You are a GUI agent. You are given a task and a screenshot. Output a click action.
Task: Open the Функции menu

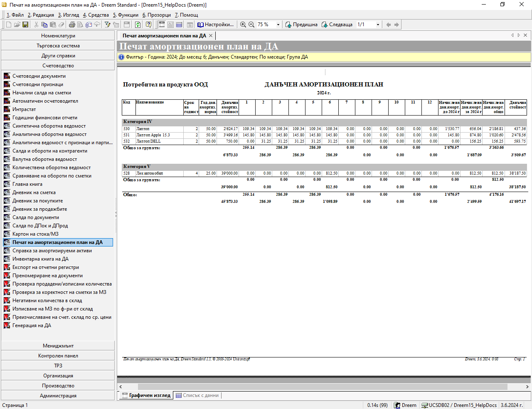coord(126,15)
